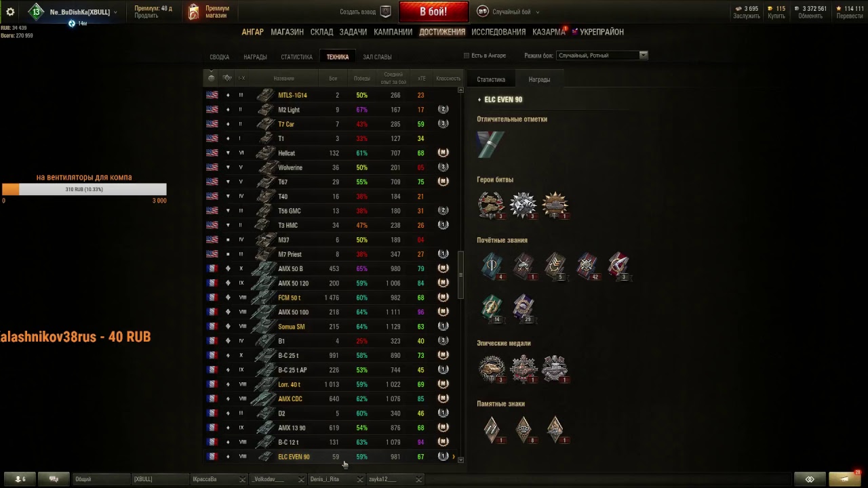
Task: Sort tanks by vehicle type column icon
Action: pos(227,78)
